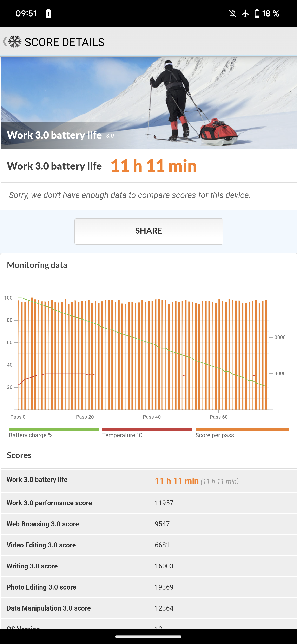
Task: Select the Work 3.0 performance score row
Action: click(149, 503)
